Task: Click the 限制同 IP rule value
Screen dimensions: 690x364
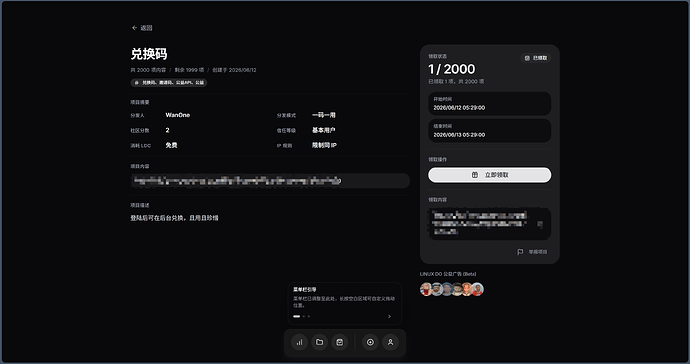Action: coord(324,145)
